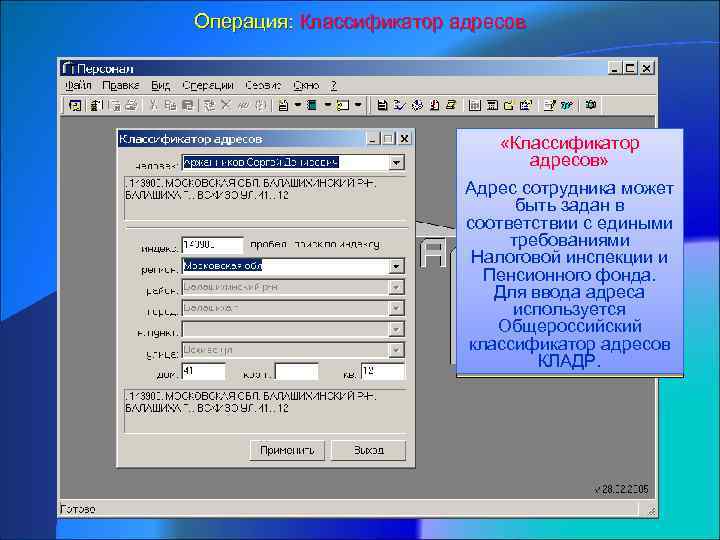The image size is (720, 540).
Task: Expand the район dropdown arrow
Action: click(x=396, y=287)
